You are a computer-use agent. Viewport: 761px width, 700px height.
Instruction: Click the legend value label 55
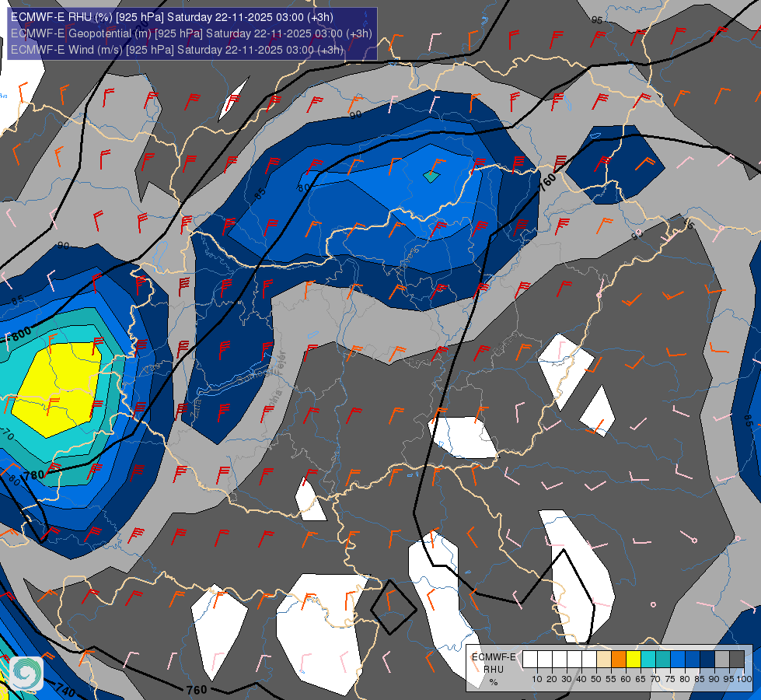pyautogui.click(x=611, y=679)
